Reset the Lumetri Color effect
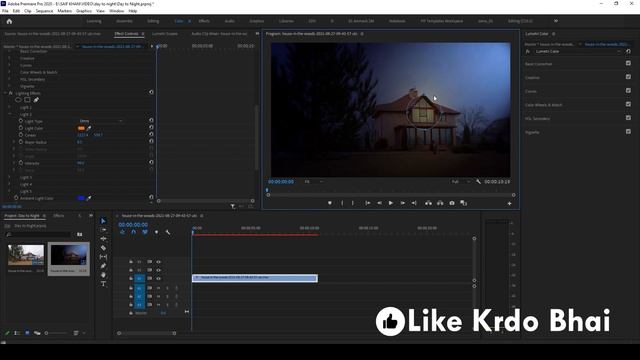This screenshot has width=640, height=360. click(x=628, y=51)
